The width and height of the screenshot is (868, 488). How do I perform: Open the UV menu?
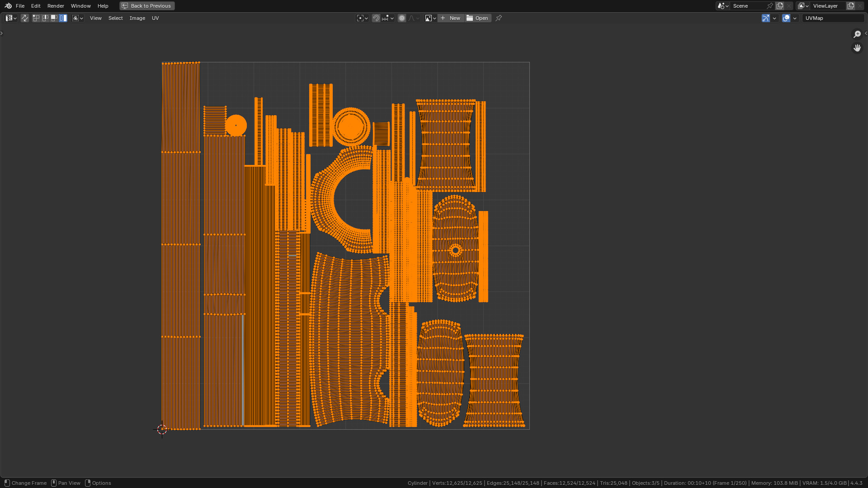(155, 18)
